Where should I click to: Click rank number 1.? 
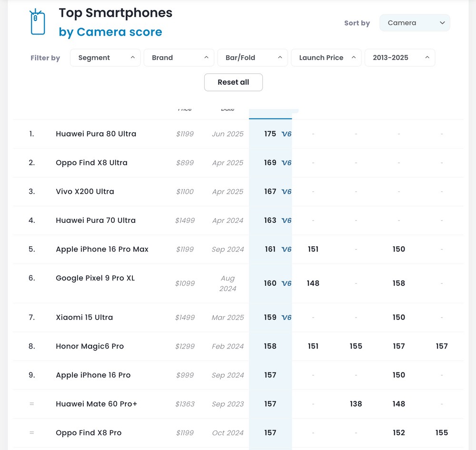[31, 134]
